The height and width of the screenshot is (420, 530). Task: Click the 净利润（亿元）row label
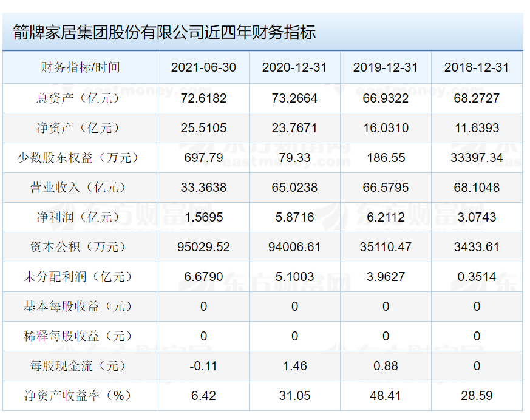click(x=80, y=217)
